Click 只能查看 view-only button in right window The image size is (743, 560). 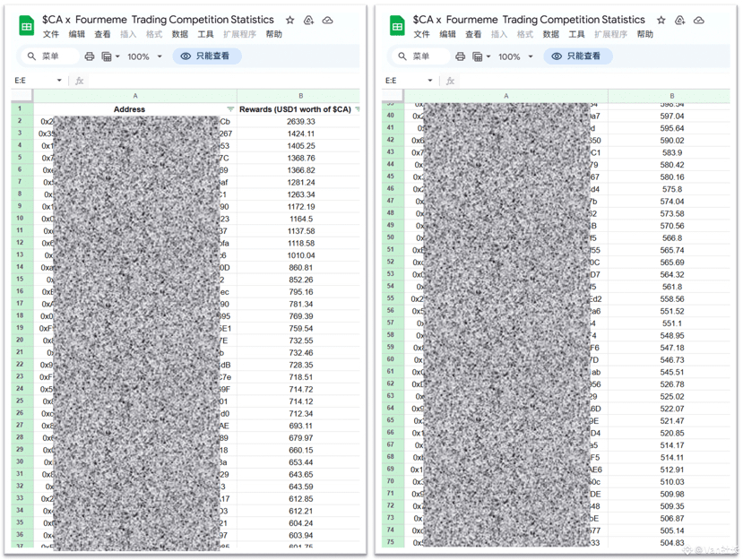tap(578, 56)
